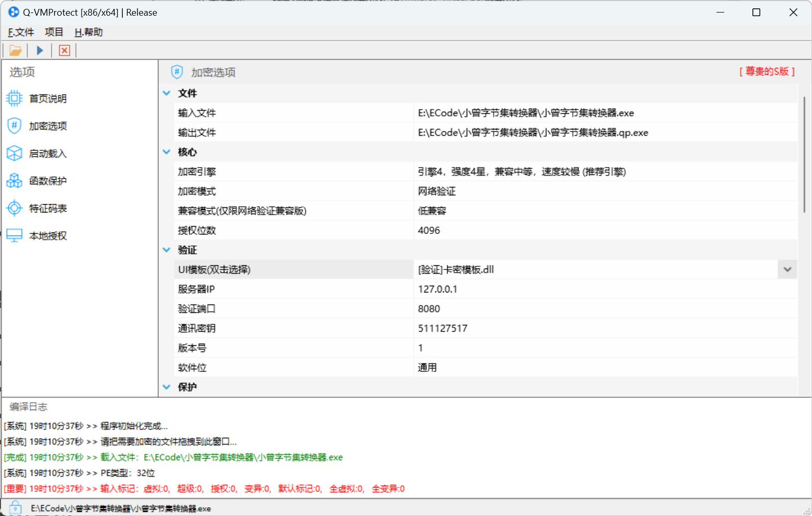812x516 pixels.
Task: Collapse the 验证 section
Action: 166,250
